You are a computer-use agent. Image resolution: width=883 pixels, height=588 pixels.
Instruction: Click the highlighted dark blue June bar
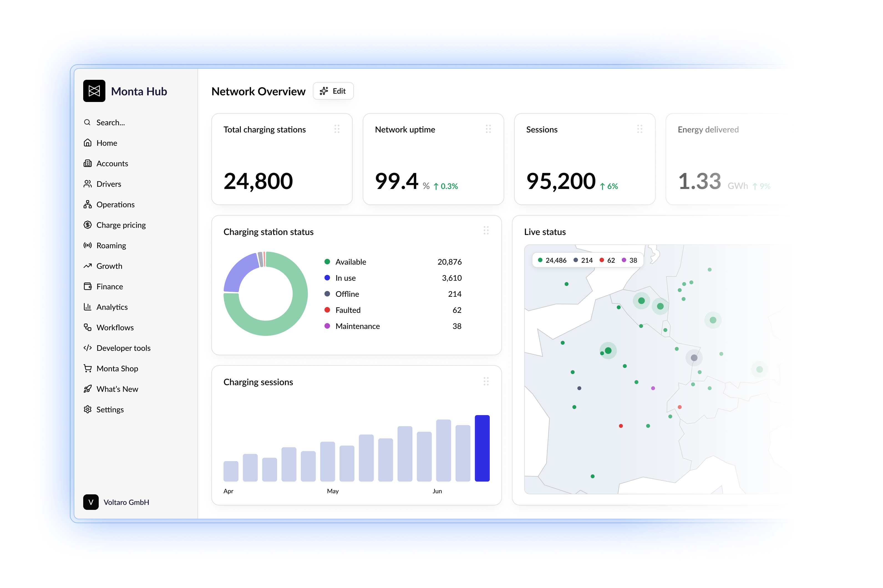[482, 448]
